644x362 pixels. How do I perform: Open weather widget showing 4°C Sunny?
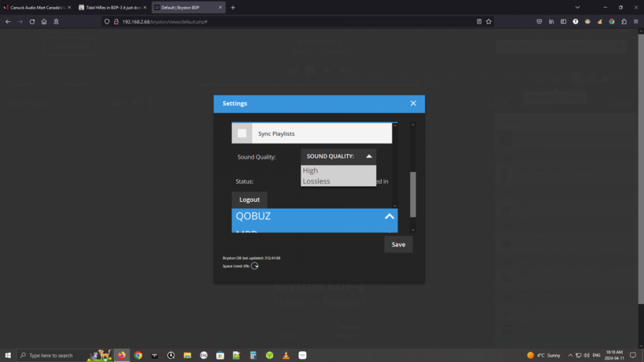click(x=544, y=356)
